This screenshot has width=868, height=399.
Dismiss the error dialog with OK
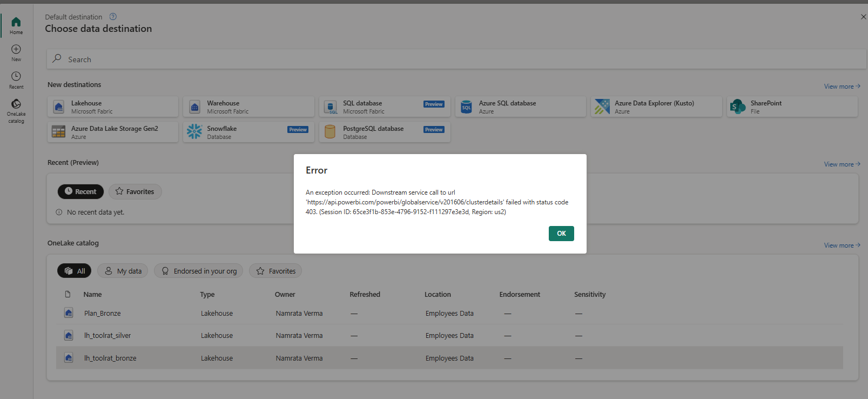561,234
